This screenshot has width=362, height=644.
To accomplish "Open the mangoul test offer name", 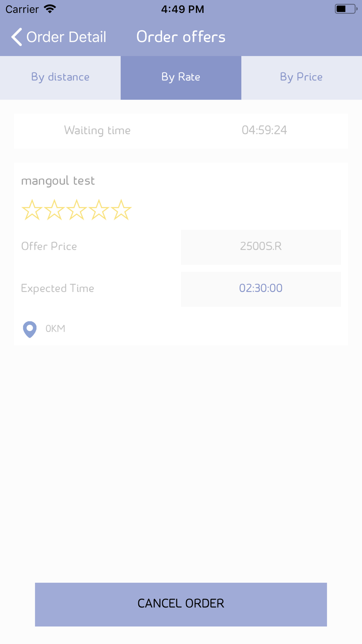I will click(58, 180).
